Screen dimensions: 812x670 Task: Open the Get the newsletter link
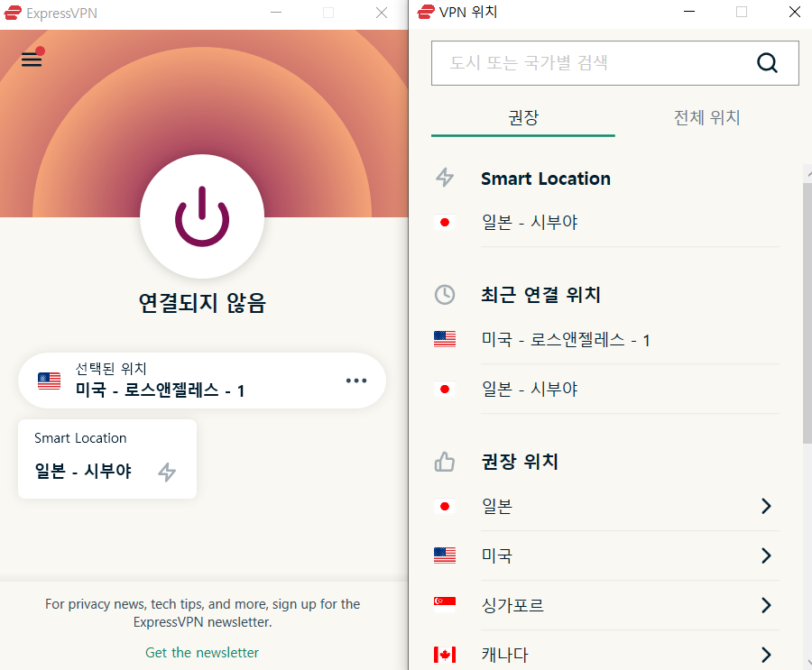pos(202,652)
